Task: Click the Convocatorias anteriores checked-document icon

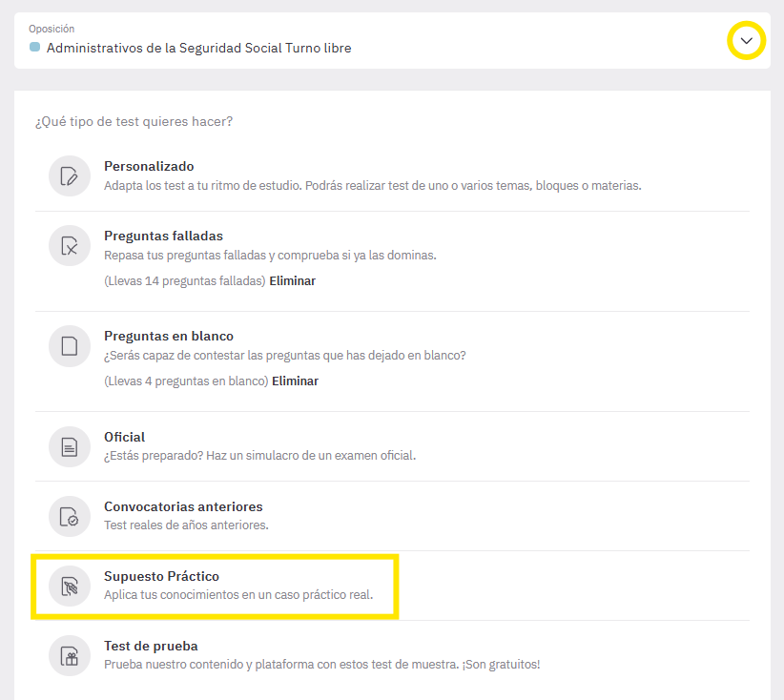Action: coord(70,517)
